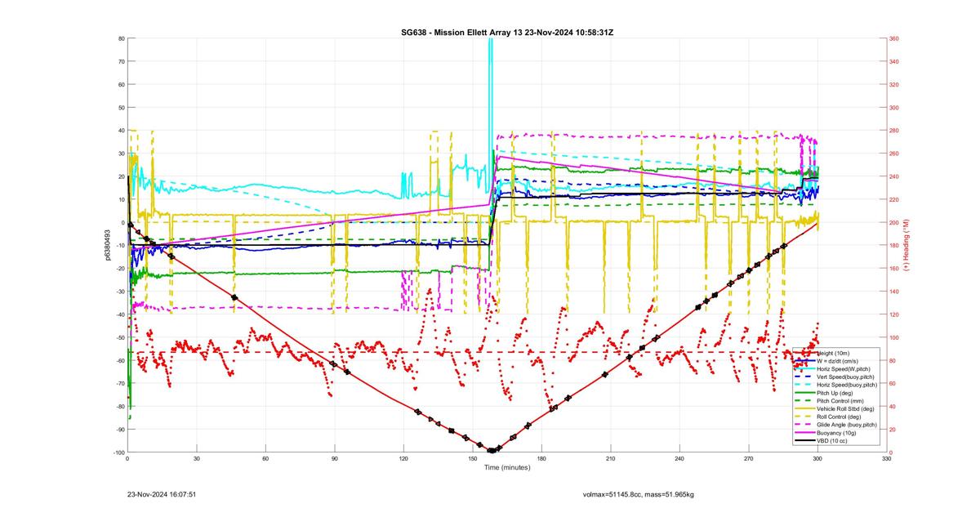Select the Glide Angle (buoy,pitch) legend label

847,425
